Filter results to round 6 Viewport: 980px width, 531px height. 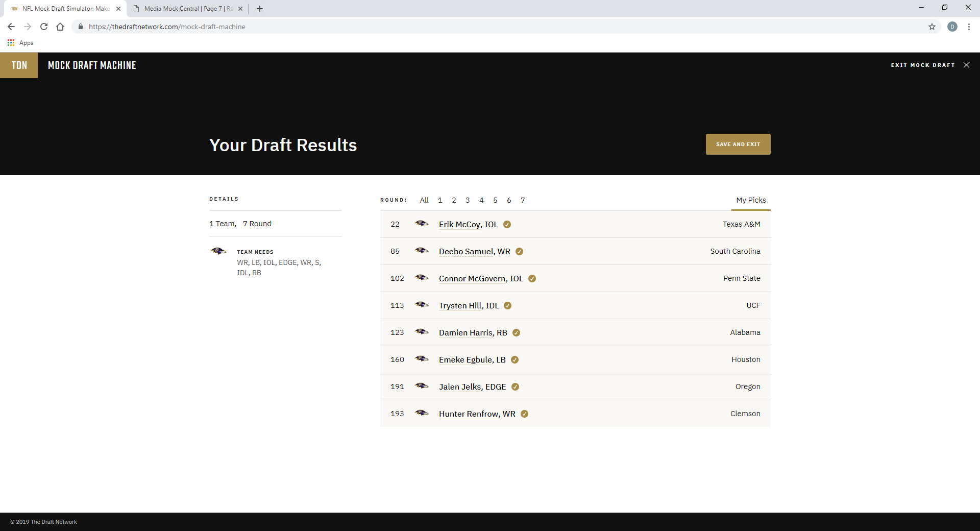[x=509, y=200]
